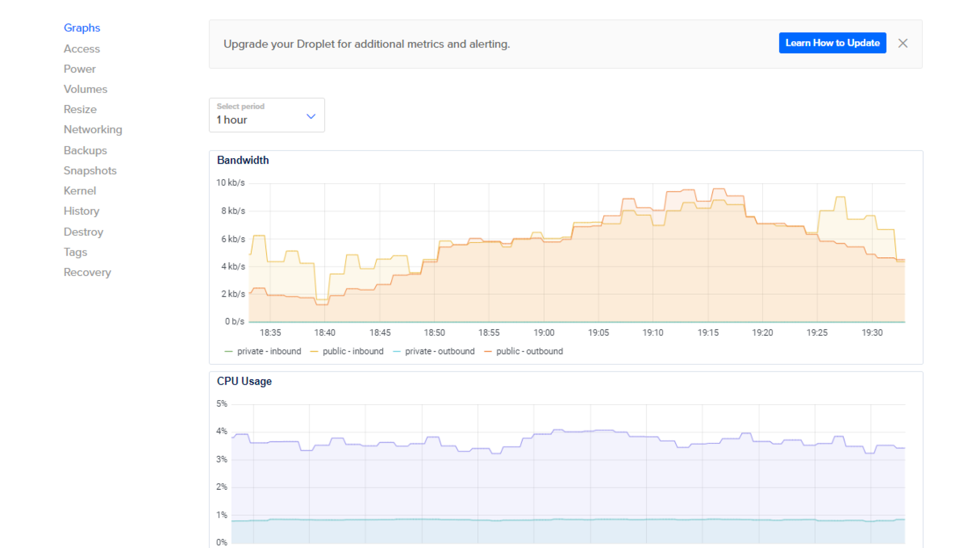Screen dimensions: 980x548
Task: Open the Graphs section in the sidebar
Action: pos(82,28)
